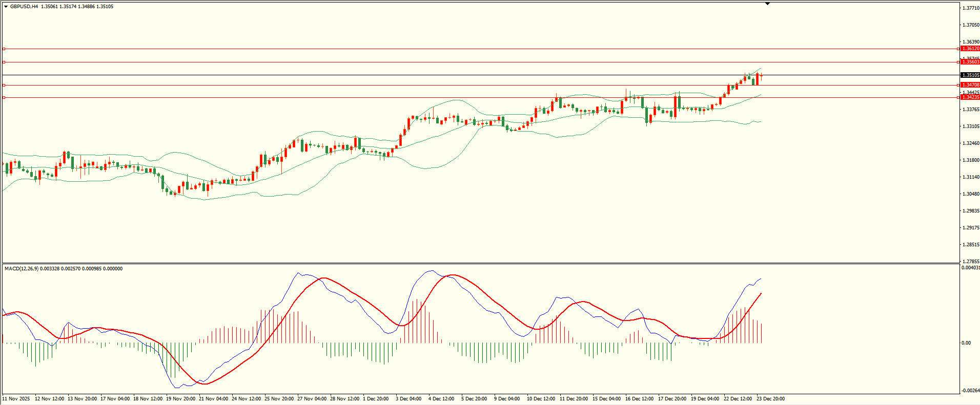The image size is (980, 405).
Task: Click left handle of the 1.35603 line
Action: pyautogui.click(x=4, y=62)
